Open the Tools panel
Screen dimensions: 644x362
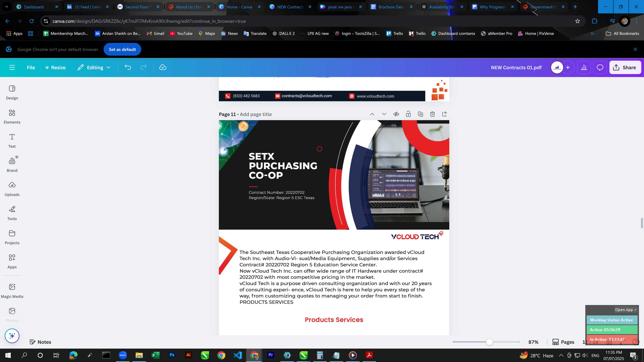point(12,213)
